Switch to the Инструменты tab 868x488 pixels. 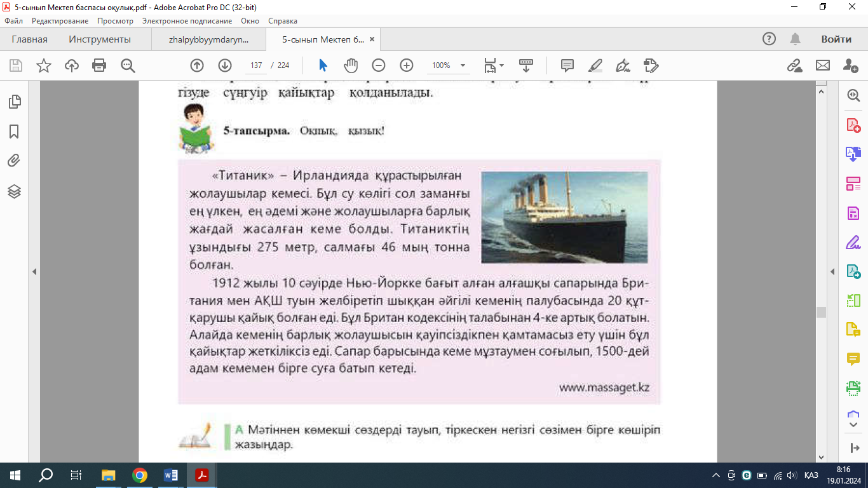[100, 39]
